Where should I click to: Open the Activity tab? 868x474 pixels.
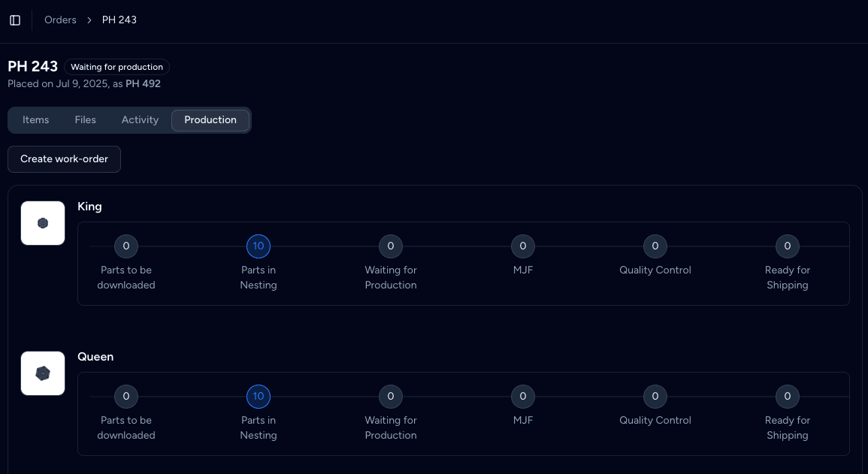click(140, 119)
